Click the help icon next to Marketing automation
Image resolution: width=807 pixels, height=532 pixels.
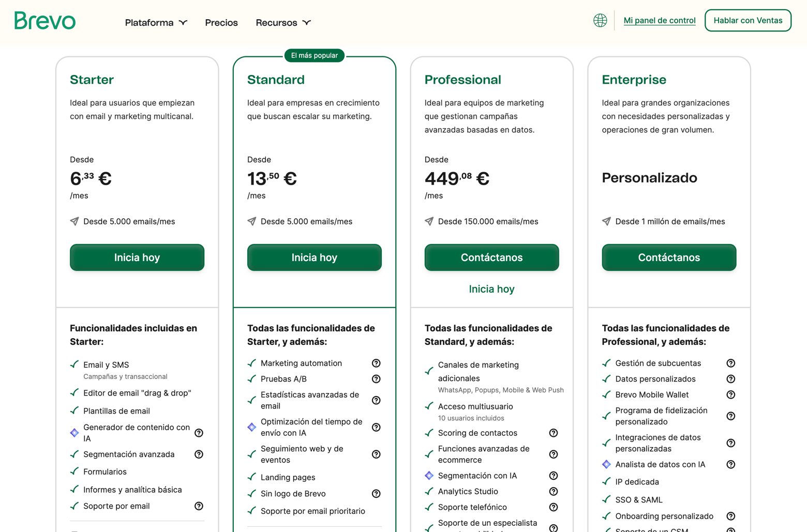(376, 363)
